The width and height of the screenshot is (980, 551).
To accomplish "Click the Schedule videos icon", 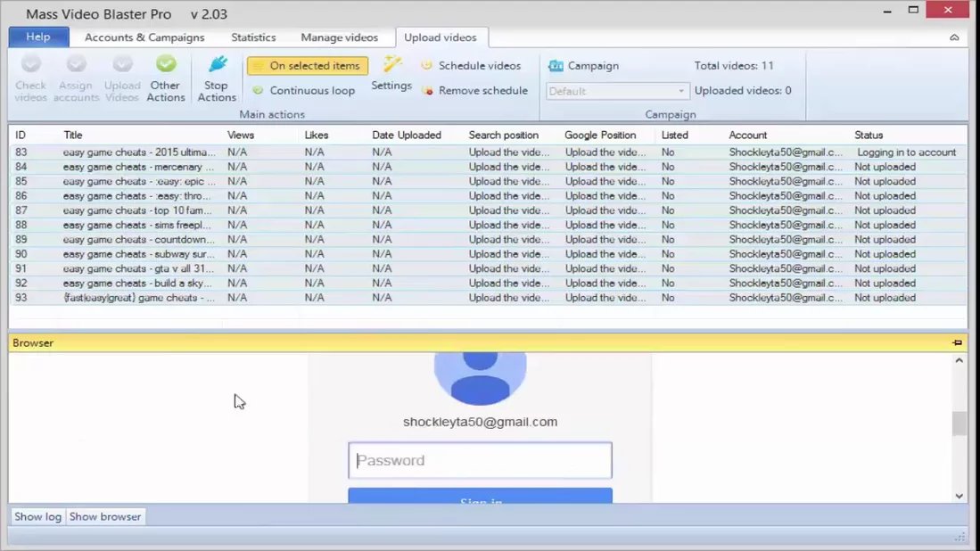I will coord(426,66).
